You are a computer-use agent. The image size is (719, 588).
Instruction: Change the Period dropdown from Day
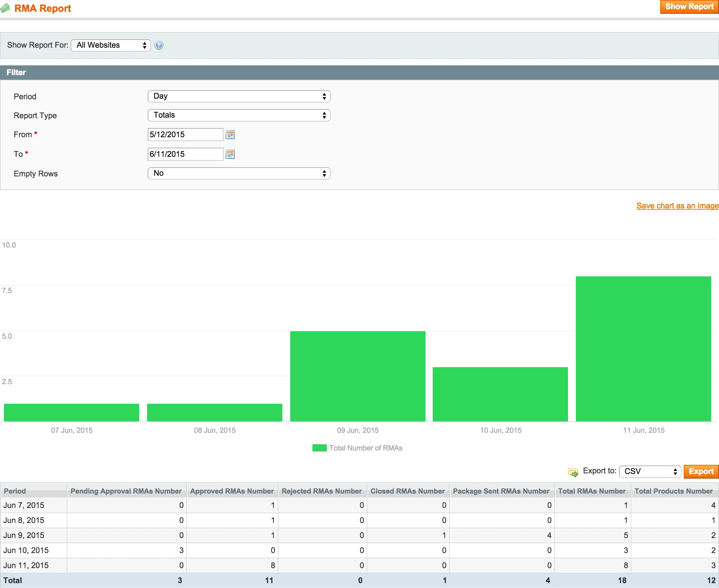239,96
